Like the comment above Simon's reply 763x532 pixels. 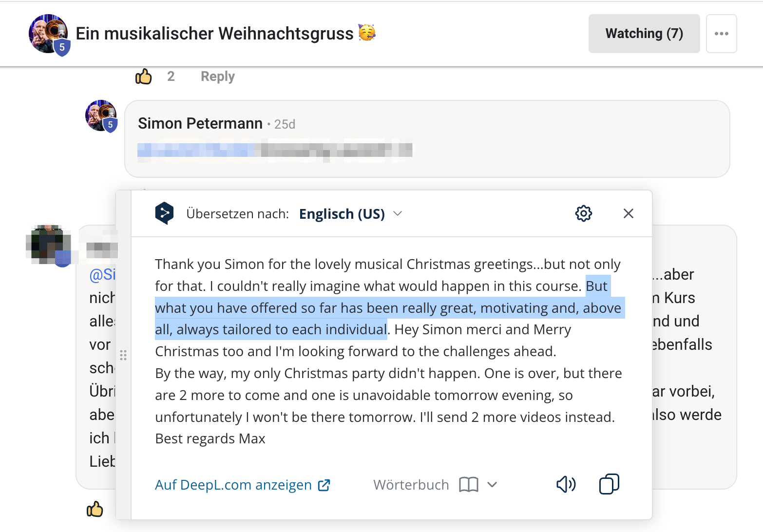pos(144,76)
